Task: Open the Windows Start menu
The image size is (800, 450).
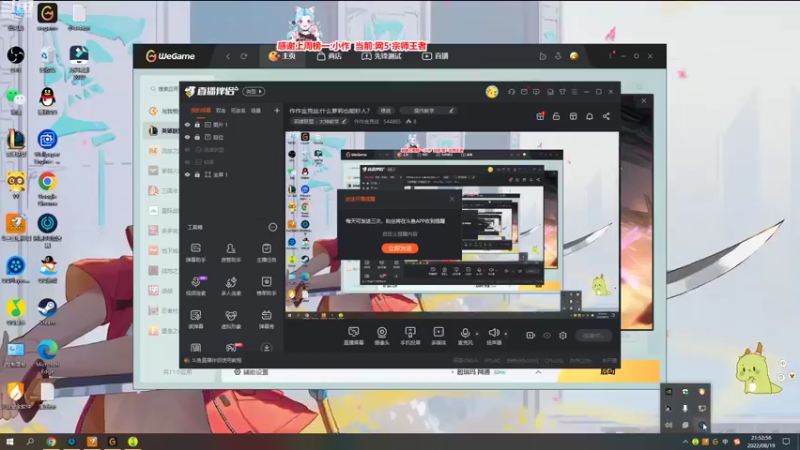Action: pos(9,441)
